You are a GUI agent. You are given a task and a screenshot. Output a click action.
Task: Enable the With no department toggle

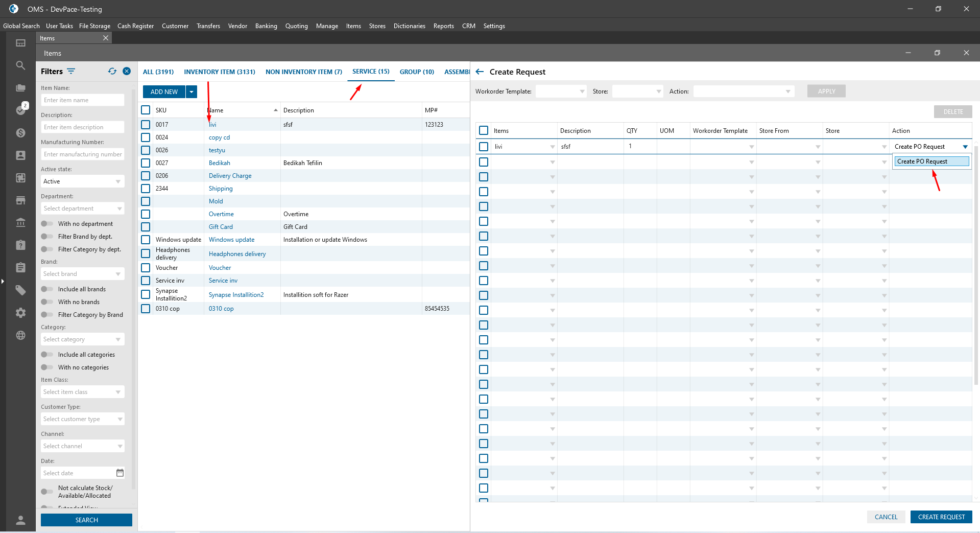[x=47, y=224]
